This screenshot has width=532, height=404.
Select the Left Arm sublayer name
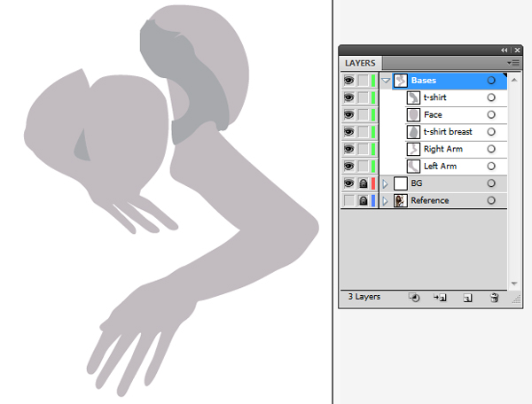[441, 166]
